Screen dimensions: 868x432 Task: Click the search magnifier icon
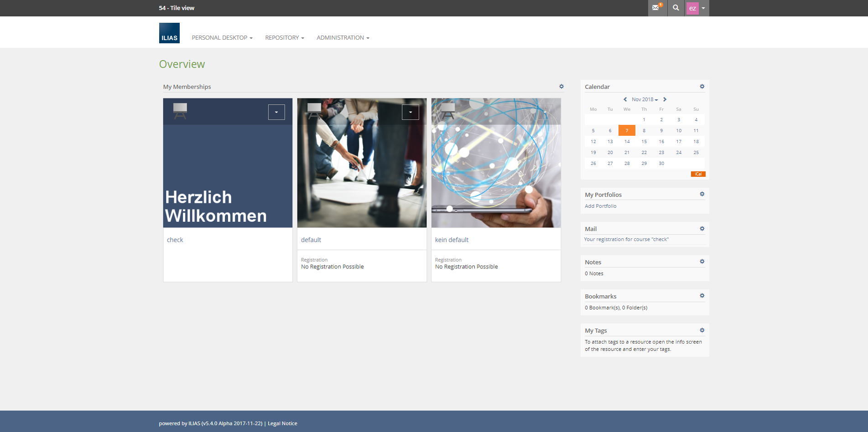click(x=676, y=8)
